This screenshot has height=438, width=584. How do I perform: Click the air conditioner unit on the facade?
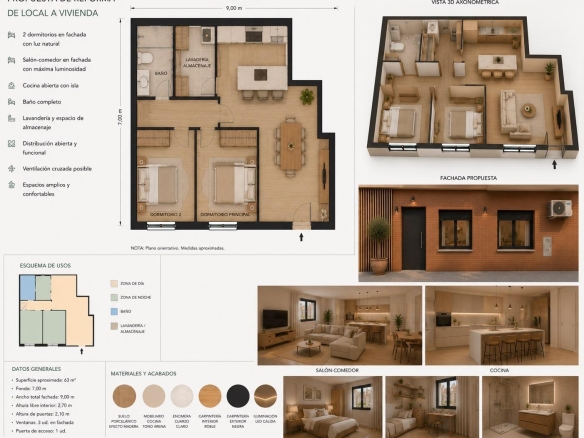560,208
